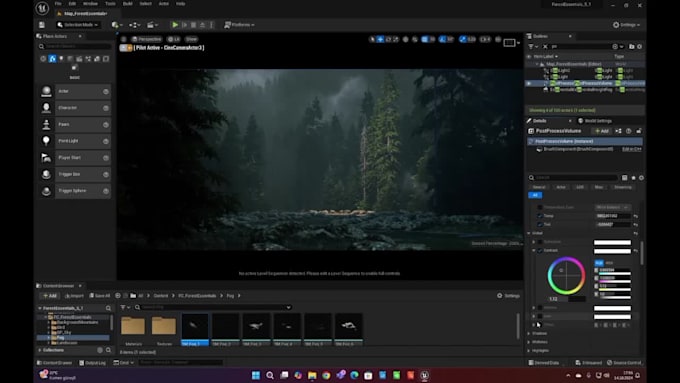
Task: Click the Perspective viewport button
Action: [147, 39]
